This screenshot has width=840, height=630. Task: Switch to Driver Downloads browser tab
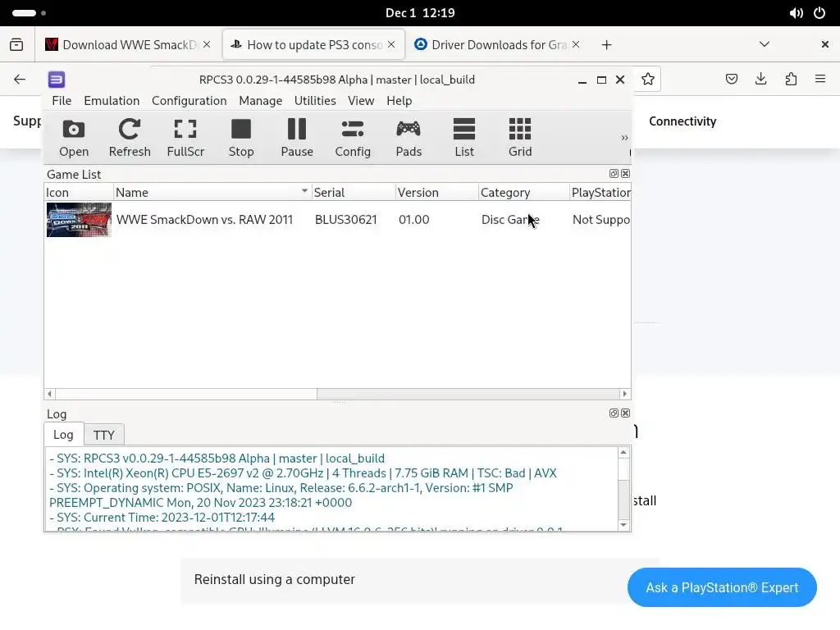point(498,44)
